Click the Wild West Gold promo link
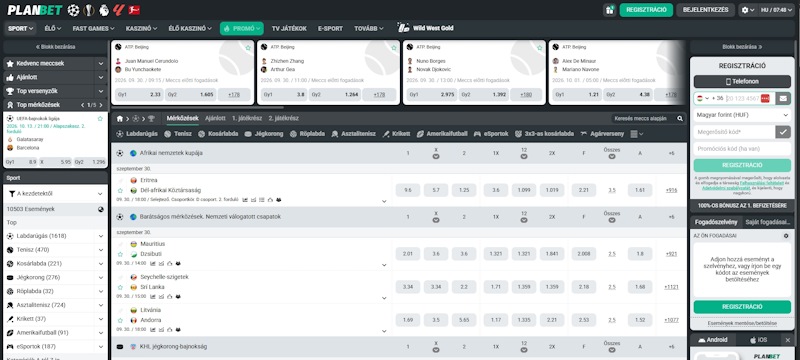This screenshot has width=800, height=360. pyautogui.click(x=426, y=28)
